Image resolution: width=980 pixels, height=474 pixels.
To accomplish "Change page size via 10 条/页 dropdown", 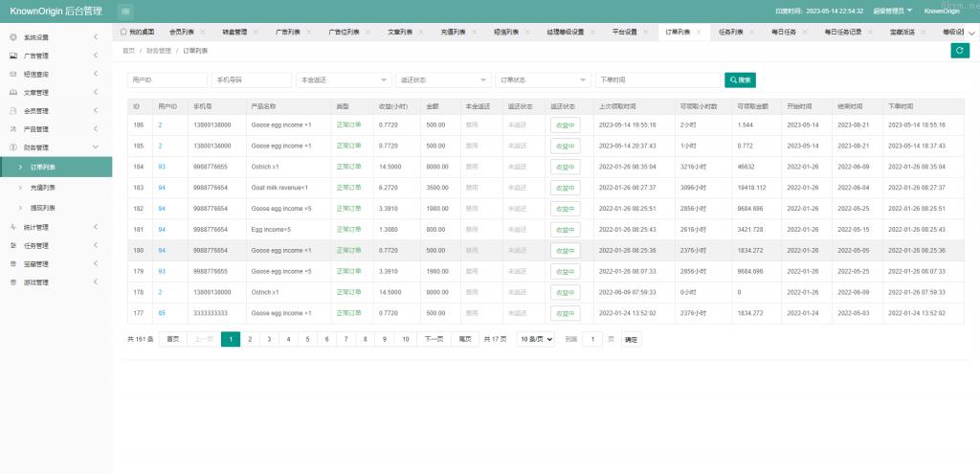I will [536, 339].
